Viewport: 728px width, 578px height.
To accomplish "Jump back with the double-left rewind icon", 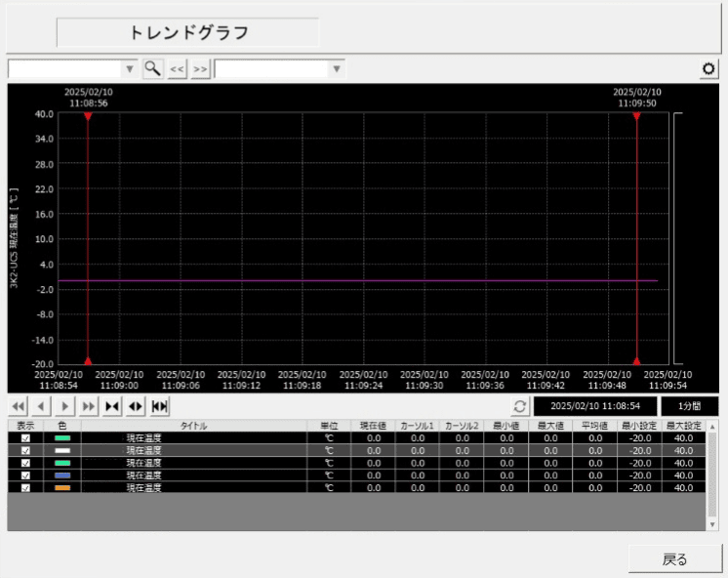I will 18,406.
